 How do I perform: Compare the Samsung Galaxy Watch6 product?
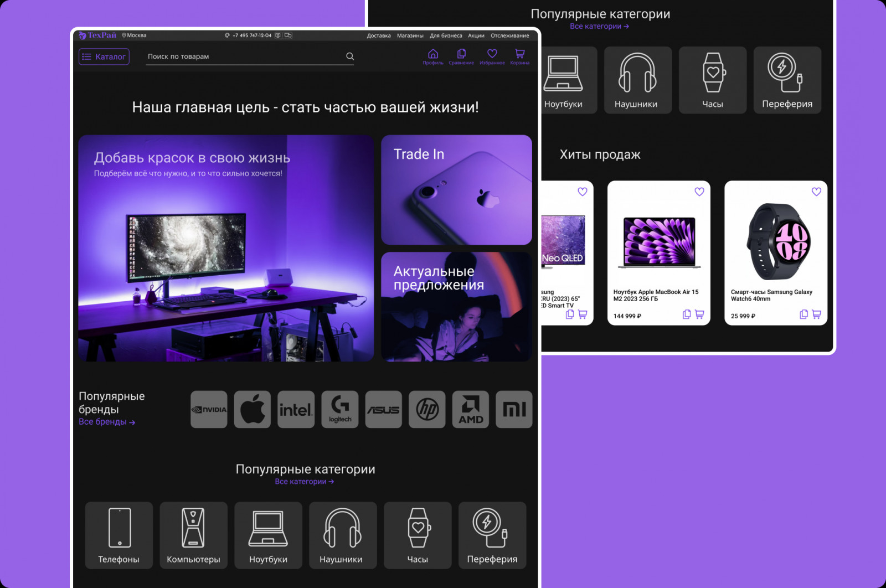[x=803, y=314]
